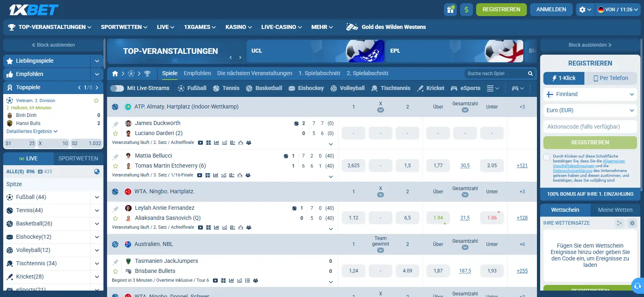Switch to Meine Wetten tab
The height and width of the screenshot is (297, 644).
tap(615, 210)
